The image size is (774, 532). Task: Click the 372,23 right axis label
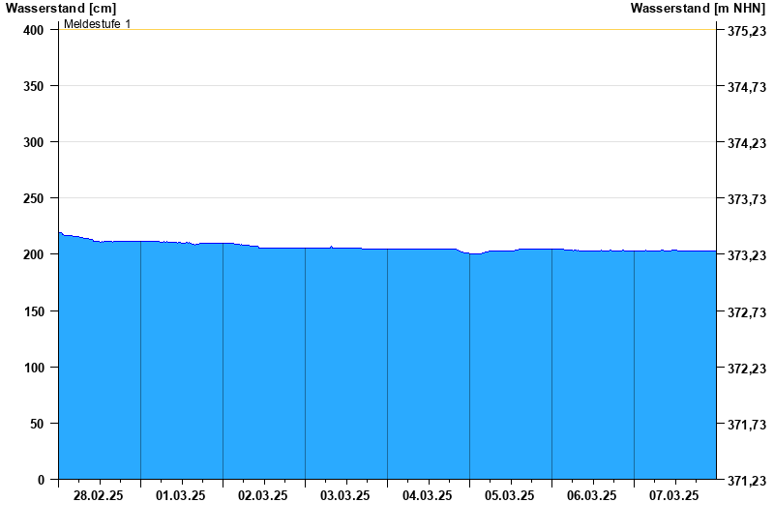[746, 369]
